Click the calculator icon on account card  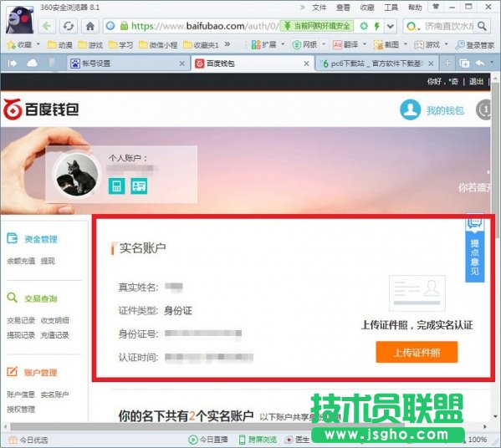[x=116, y=186]
